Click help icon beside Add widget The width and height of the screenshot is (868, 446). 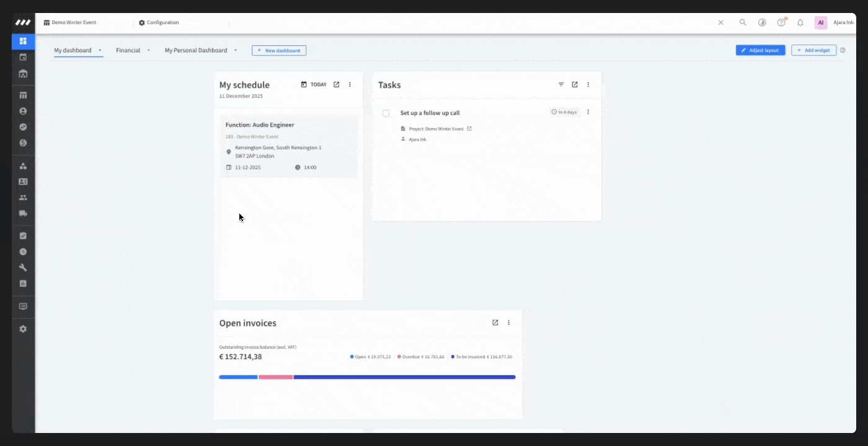pyautogui.click(x=843, y=50)
